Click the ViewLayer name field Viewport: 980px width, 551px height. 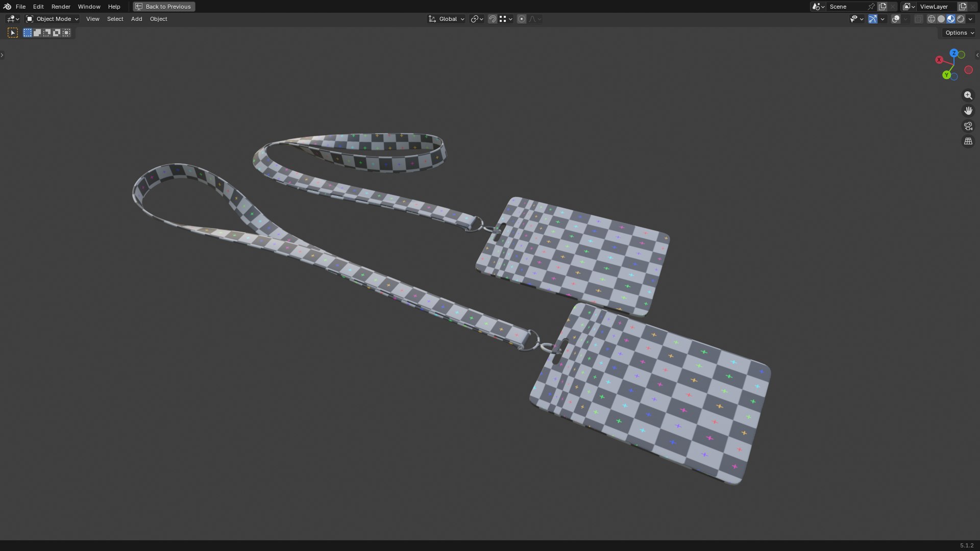tap(937, 7)
